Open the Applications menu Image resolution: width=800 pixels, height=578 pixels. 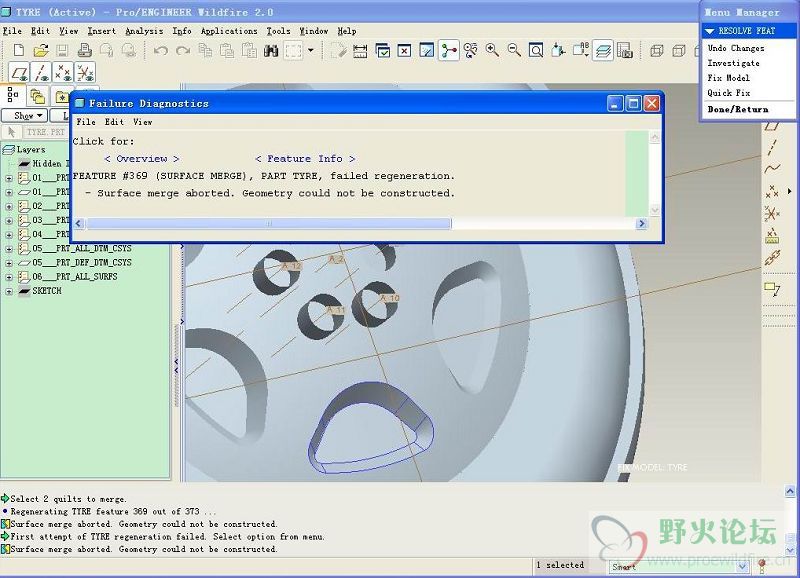[229, 31]
